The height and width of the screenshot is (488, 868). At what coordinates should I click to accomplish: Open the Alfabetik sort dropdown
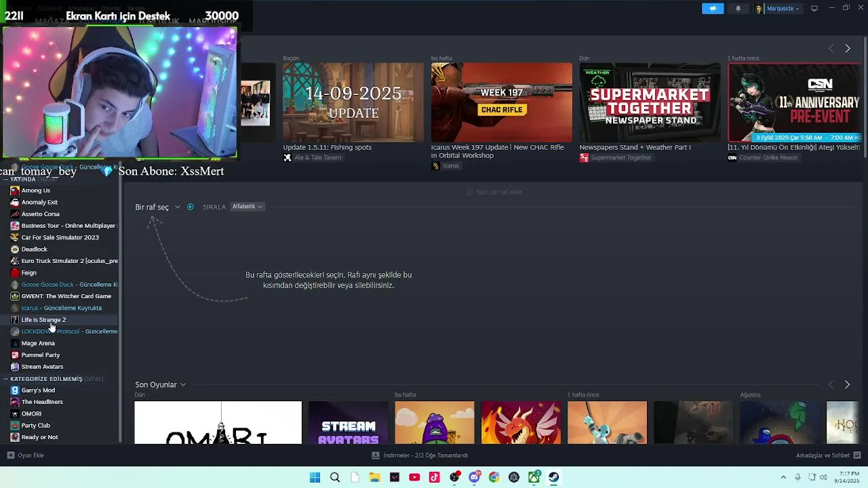(247, 207)
